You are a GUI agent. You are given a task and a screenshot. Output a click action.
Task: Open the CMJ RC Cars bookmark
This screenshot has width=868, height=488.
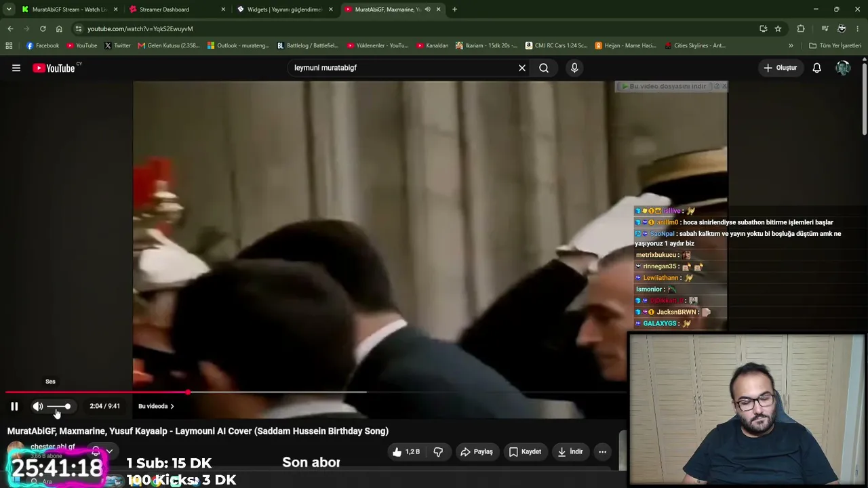556,45
